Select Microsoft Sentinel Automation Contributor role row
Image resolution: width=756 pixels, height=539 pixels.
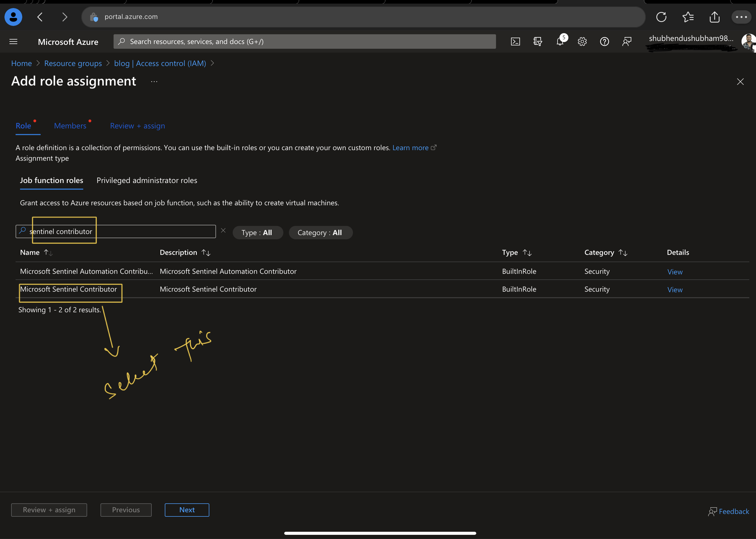click(382, 271)
